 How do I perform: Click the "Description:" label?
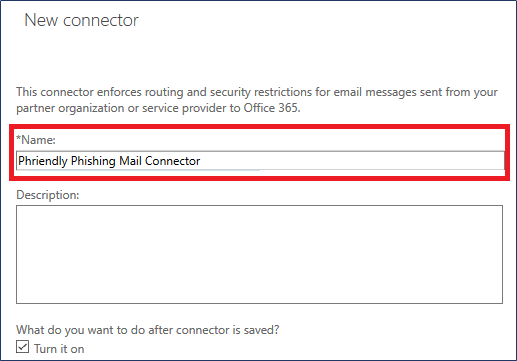48,195
